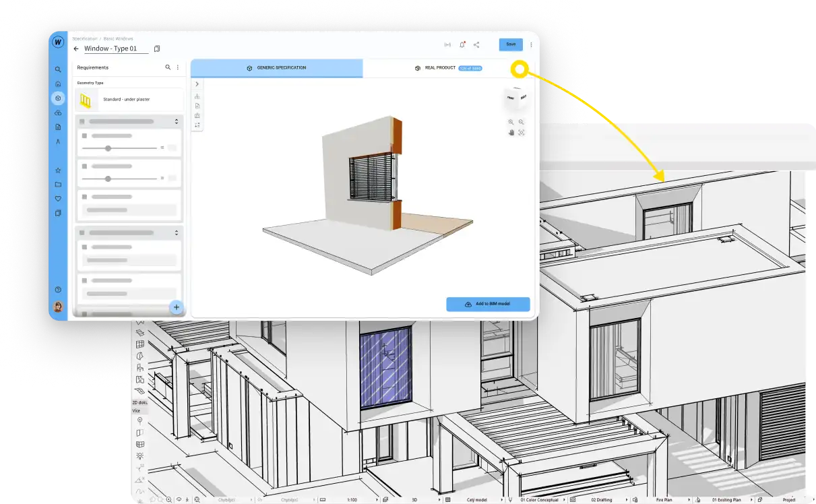Open the favorites star in sidebar
The width and height of the screenshot is (816, 504).
[x=58, y=170]
